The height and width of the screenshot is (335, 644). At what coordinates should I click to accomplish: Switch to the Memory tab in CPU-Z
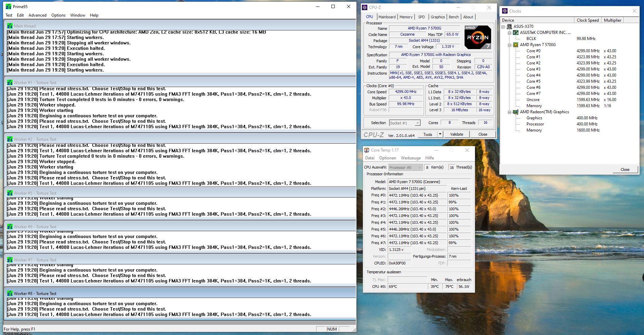click(406, 17)
